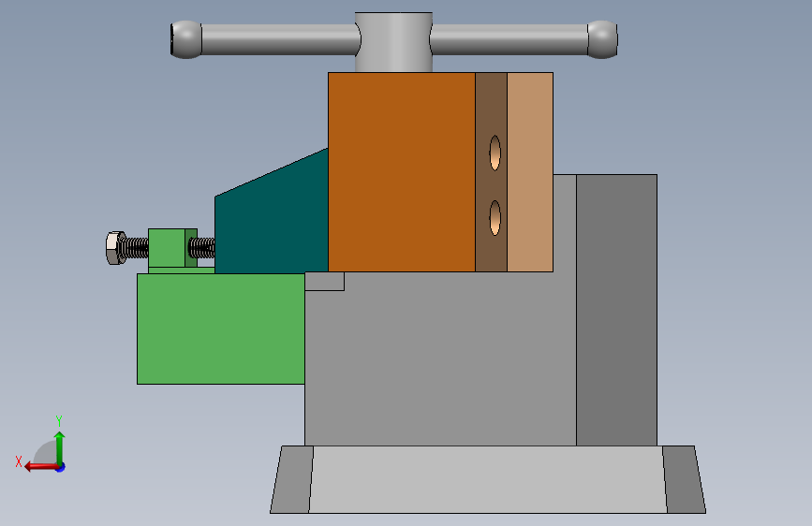Select the dark gray right column

tap(616, 310)
